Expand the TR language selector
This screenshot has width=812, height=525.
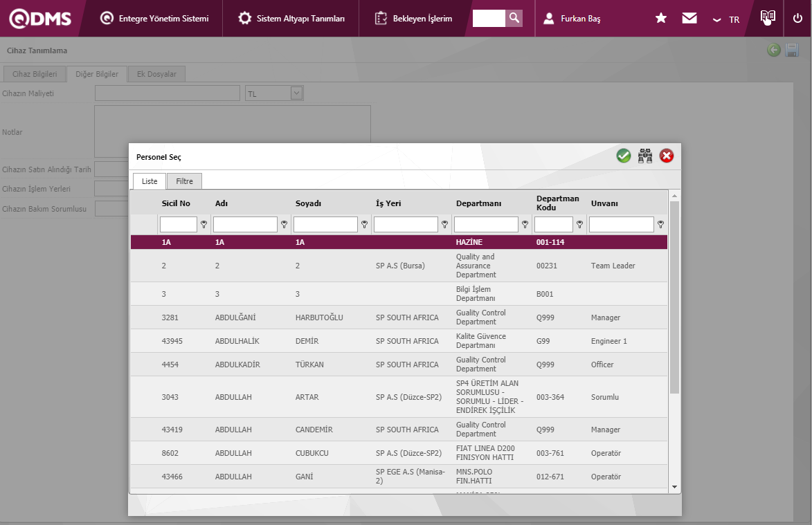[x=726, y=19]
